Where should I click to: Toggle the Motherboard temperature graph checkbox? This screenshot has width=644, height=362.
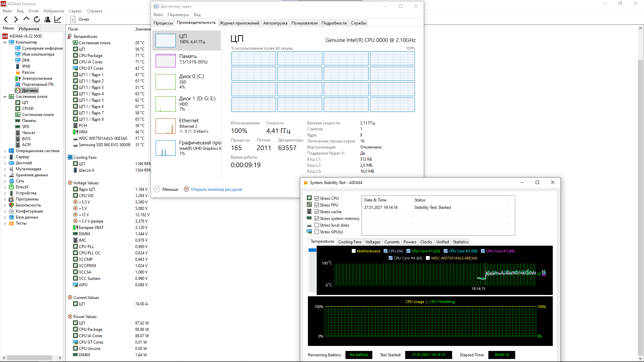click(354, 251)
